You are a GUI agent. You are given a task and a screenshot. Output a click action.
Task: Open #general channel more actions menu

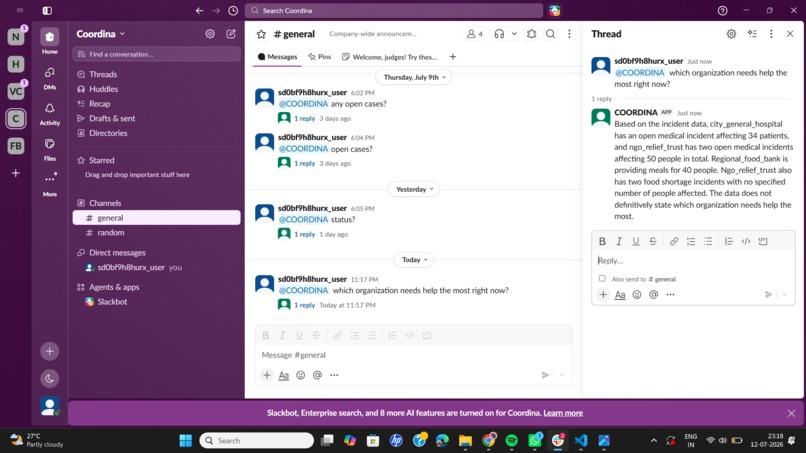[569, 34]
